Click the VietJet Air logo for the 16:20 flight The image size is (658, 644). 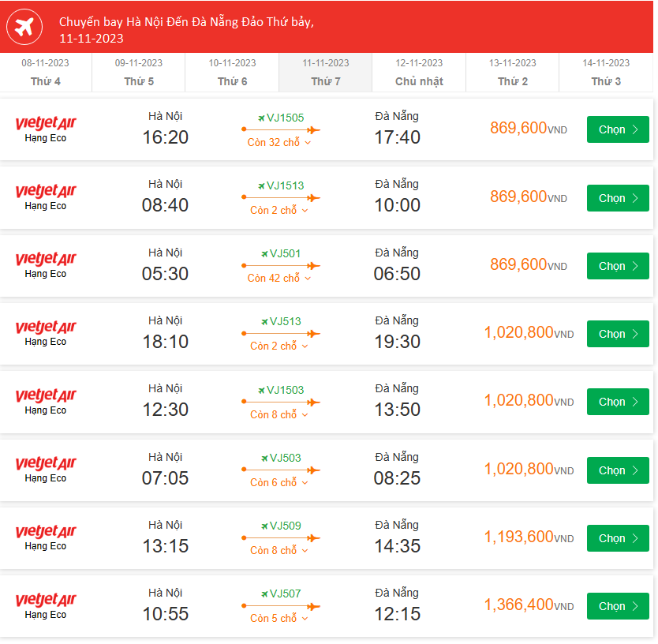click(x=46, y=124)
